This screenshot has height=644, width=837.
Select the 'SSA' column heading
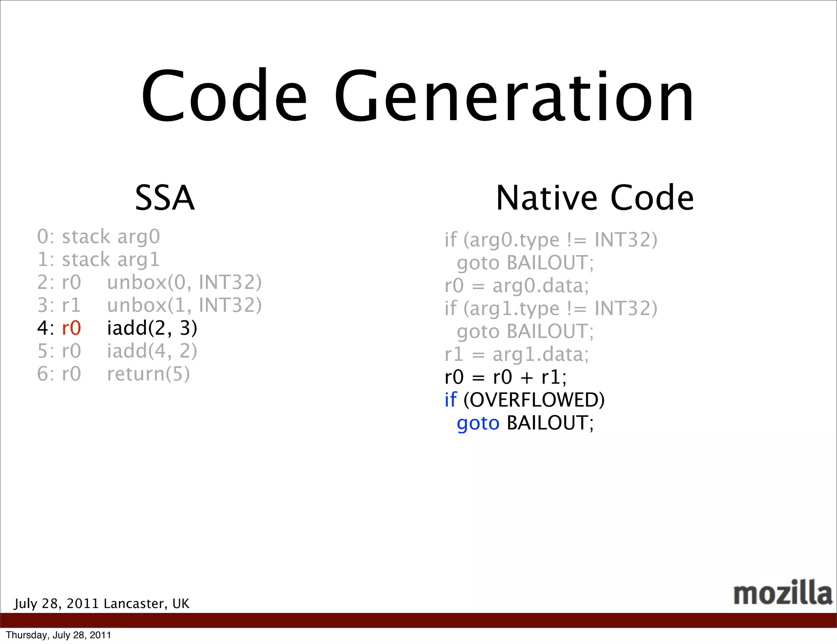[165, 198]
